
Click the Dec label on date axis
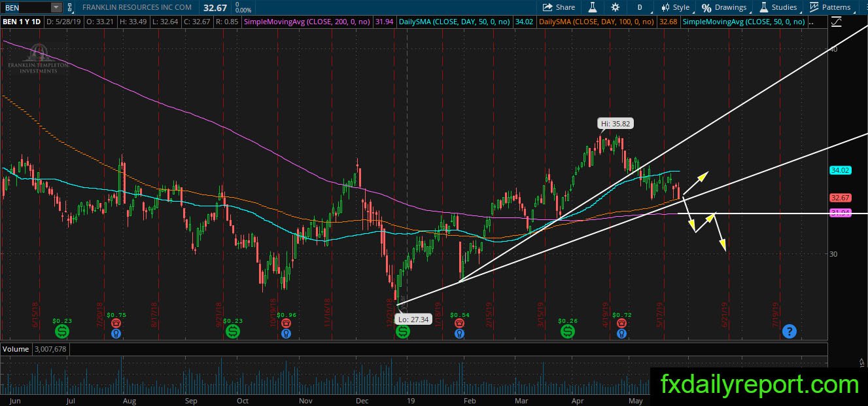click(361, 399)
